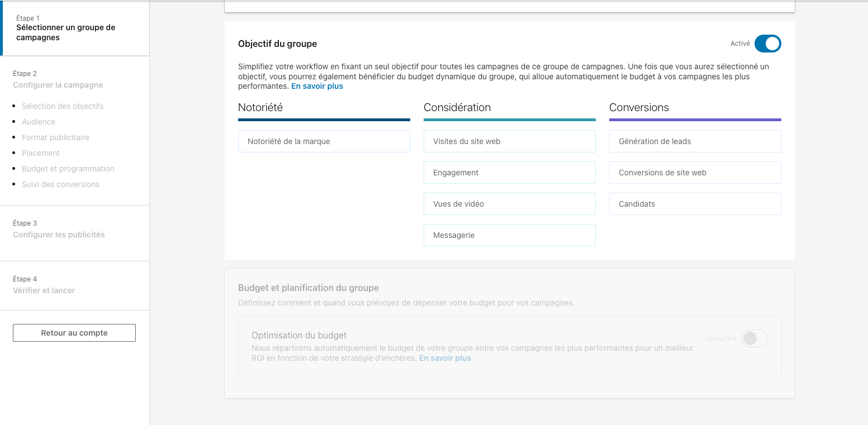Screen dimensions: 868x425
Task: Open En savoir plus link for budget optimisation
Action: [x=445, y=359]
